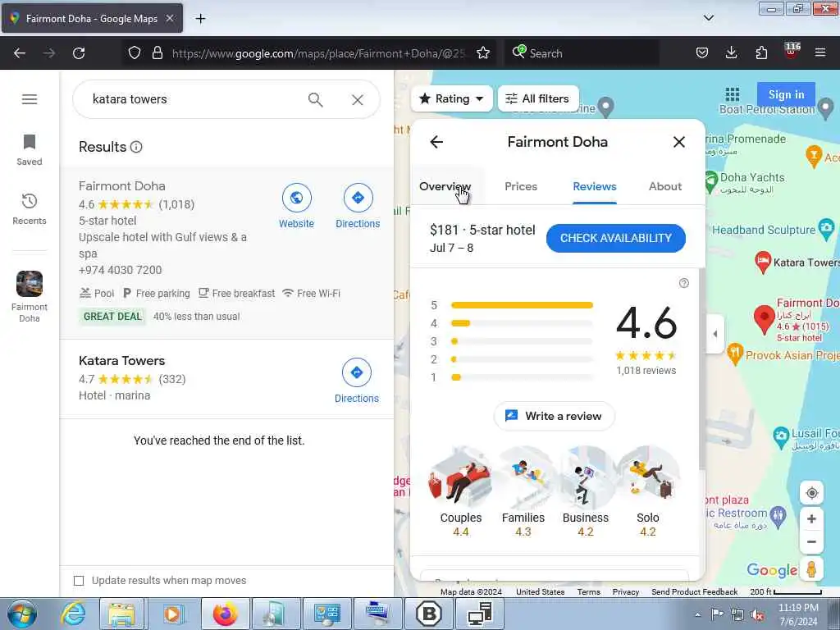Image resolution: width=840 pixels, height=630 pixels.
Task: Bookmark this page with star icon
Action: coord(483,53)
